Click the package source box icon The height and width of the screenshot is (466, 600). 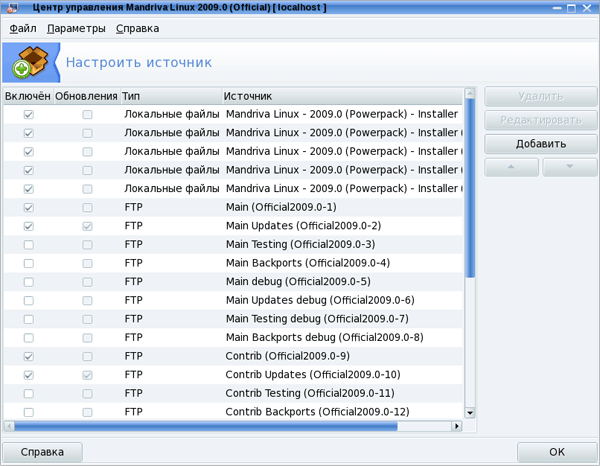point(30,63)
